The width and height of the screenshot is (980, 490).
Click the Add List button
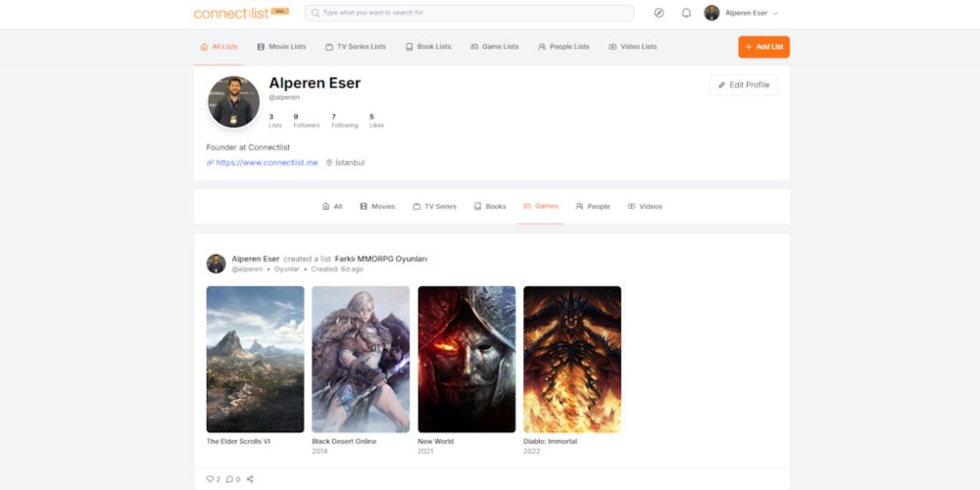click(x=763, y=47)
